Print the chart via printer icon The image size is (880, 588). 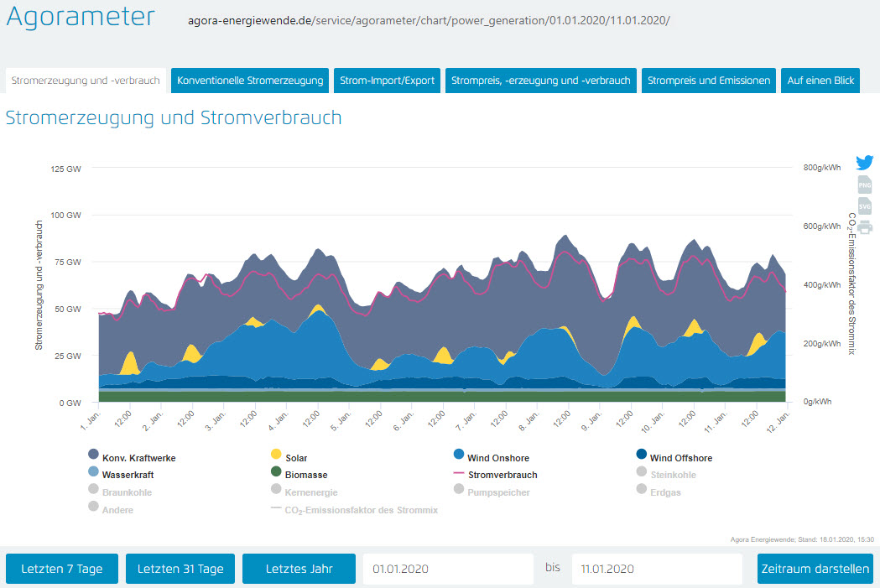tap(864, 227)
